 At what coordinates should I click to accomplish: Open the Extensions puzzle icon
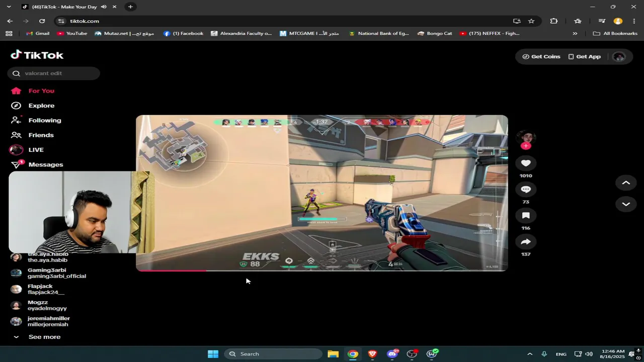(x=554, y=21)
